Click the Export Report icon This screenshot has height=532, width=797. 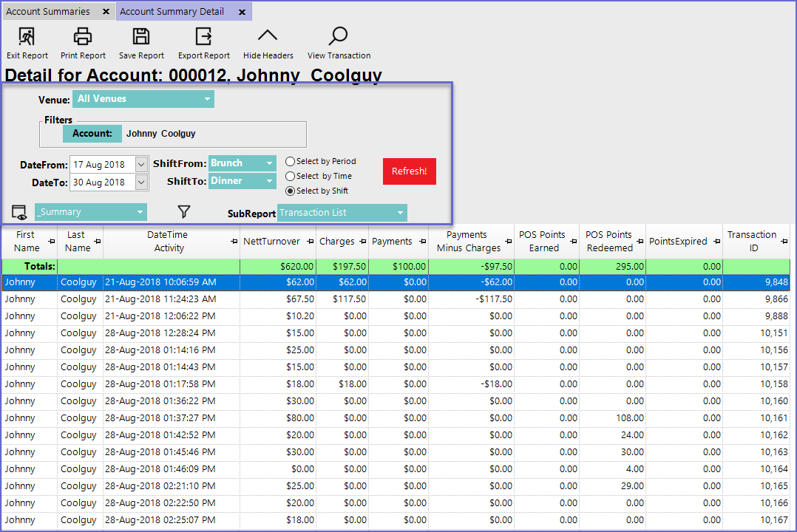pos(203,36)
